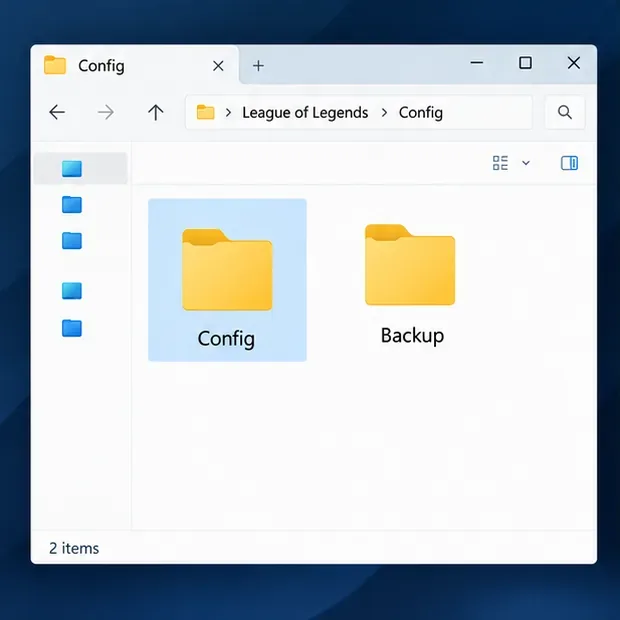Click the Backup folder name label
Screen dimensions: 620x620
412,336
